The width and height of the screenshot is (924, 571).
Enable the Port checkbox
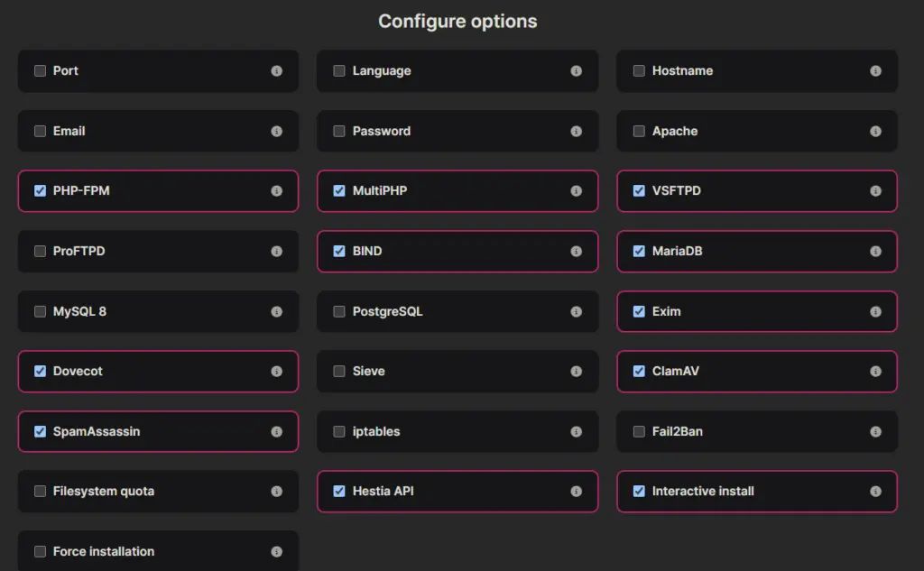coord(40,70)
